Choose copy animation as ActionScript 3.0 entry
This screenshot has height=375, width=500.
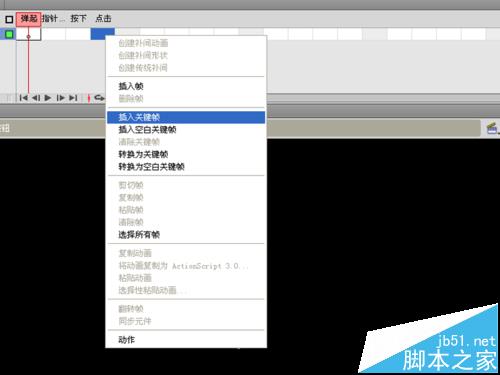pyautogui.click(x=186, y=266)
